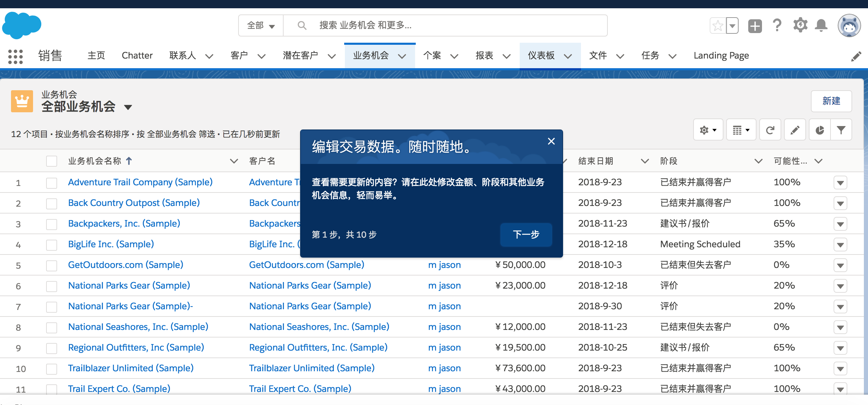Expand the 潜在客户 tab chevron

[x=332, y=56]
